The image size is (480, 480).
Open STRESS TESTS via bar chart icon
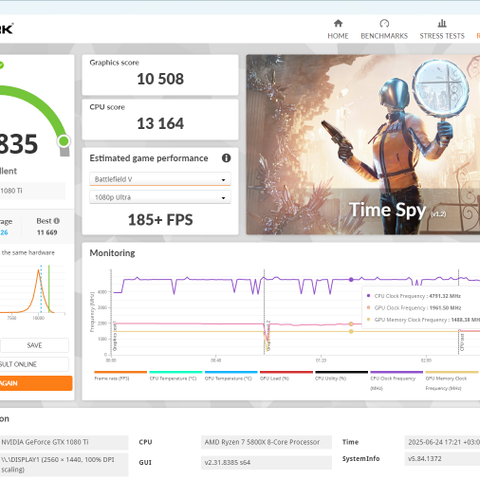click(442, 23)
